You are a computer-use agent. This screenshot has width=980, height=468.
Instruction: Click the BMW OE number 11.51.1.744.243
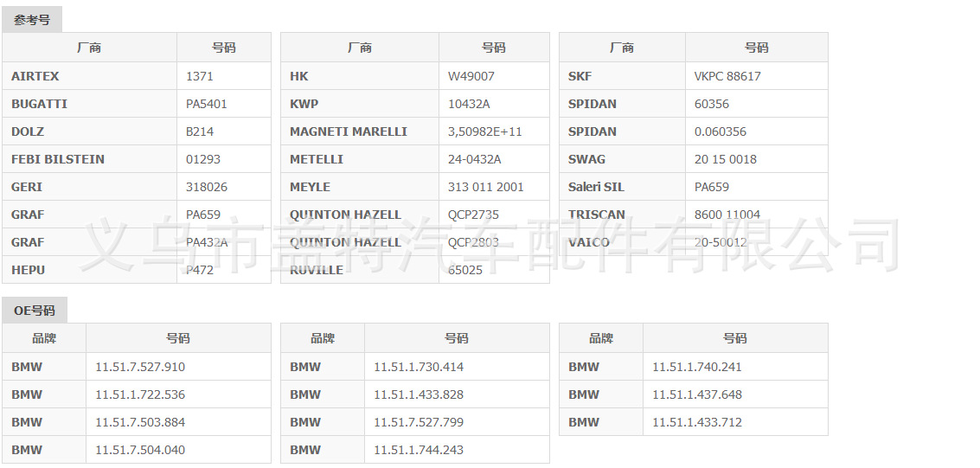pyautogui.click(x=419, y=450)
